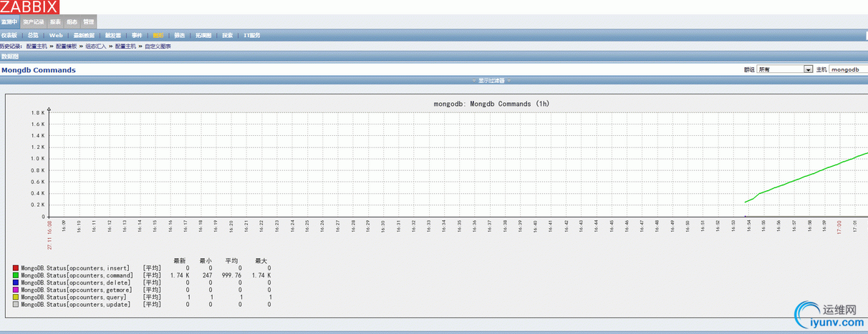This screenshot has height=334, width=868.
Task: Open the 群组 dropdown showing 所有
Action: click(x=785, y=69)
